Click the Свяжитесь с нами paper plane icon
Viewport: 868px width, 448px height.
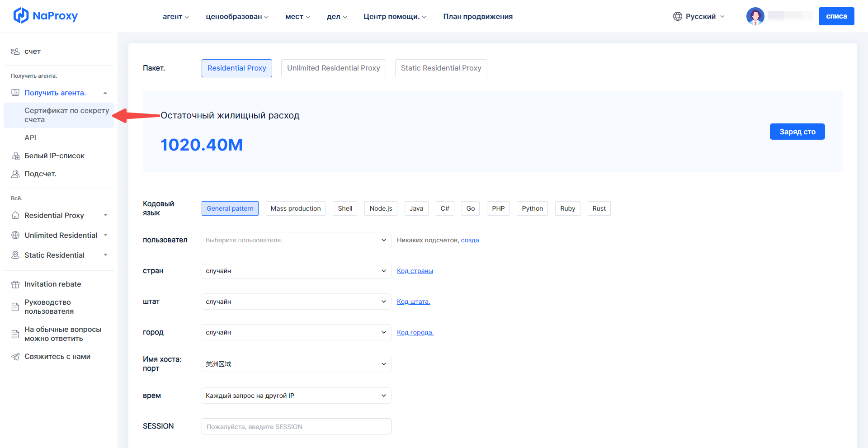pyautogui.click(x=15, y=357)
